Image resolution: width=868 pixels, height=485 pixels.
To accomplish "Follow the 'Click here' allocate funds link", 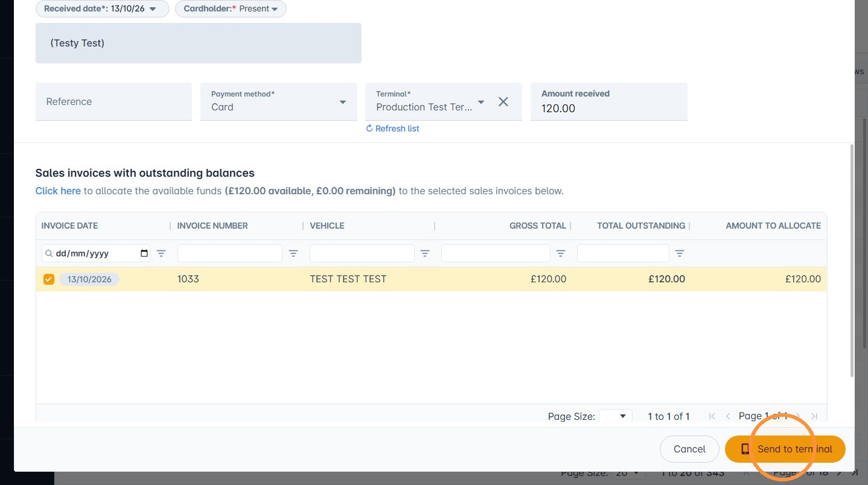I will tap(58, 191).
